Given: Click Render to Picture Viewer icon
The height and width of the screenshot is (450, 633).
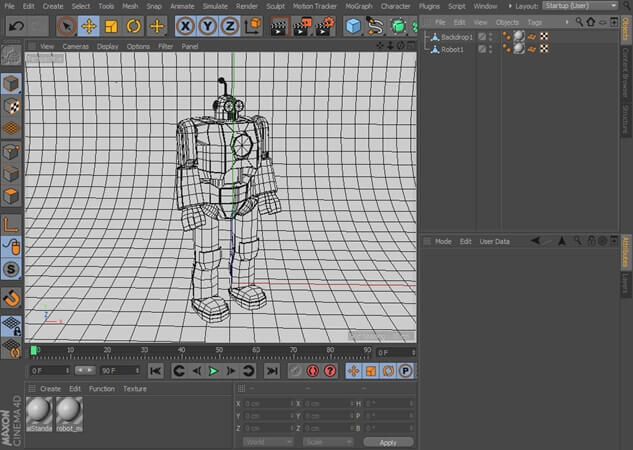Looking at the screenshot, I should [x=302, y=26].
